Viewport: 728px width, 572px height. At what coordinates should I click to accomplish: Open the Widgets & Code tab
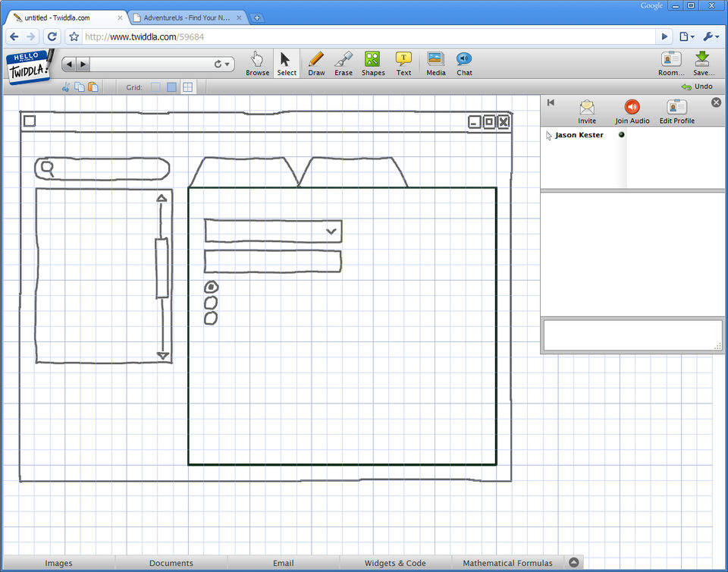pos(395,564)
